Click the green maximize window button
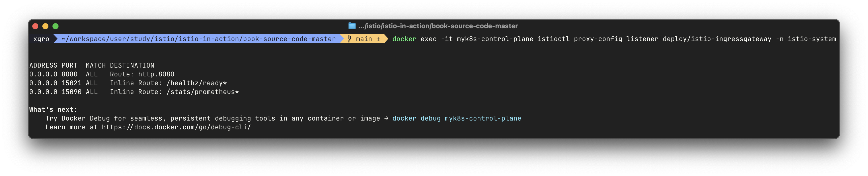Screen dimensions: 868x176 tap(55, 26)
